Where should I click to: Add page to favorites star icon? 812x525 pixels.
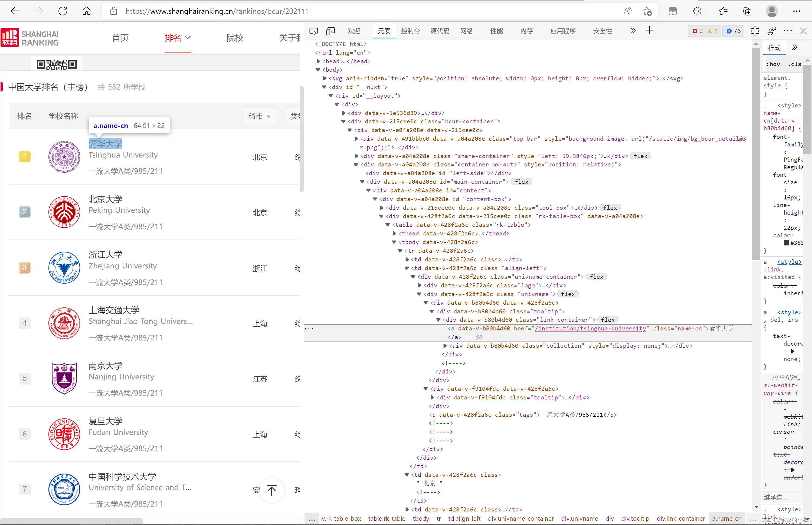(x=647, y=11)
